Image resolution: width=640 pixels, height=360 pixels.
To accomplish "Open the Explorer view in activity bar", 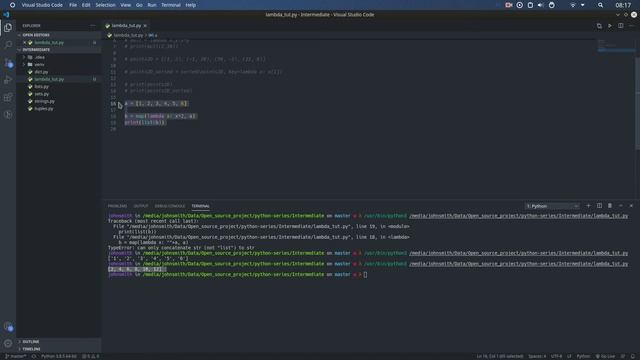I will 8,27.
